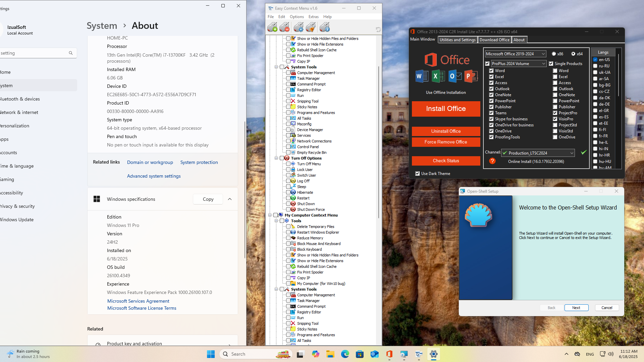Check the Delete Temporary Files box

click(x=288, y=227)
